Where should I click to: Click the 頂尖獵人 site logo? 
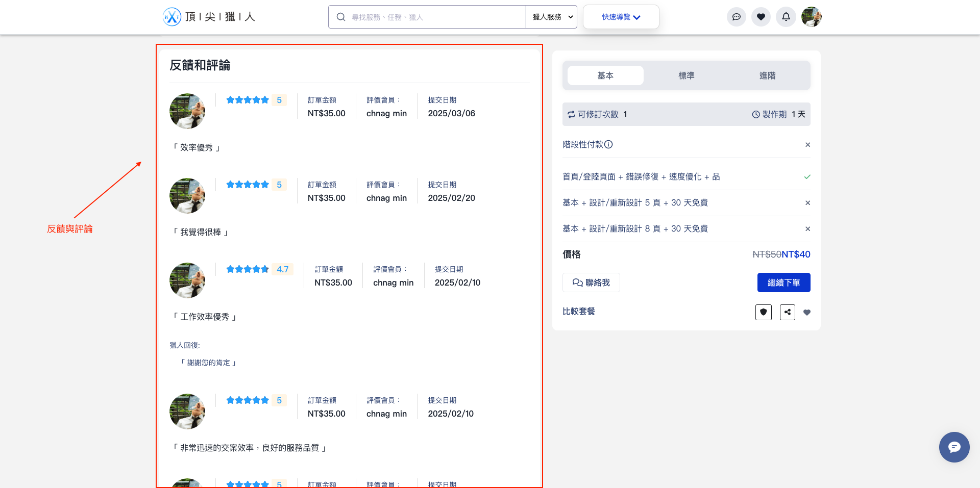click(208, 16)
